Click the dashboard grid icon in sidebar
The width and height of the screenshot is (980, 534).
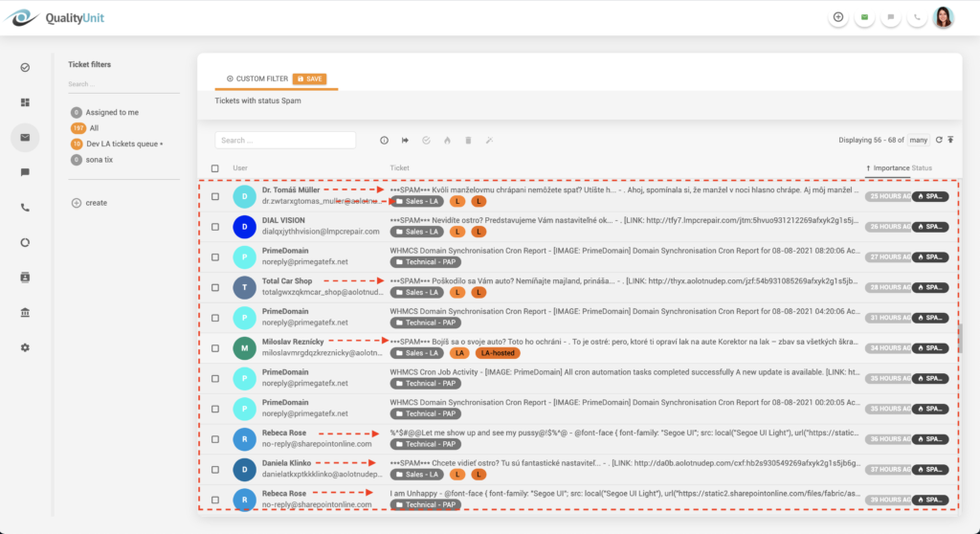coord(25,102)
